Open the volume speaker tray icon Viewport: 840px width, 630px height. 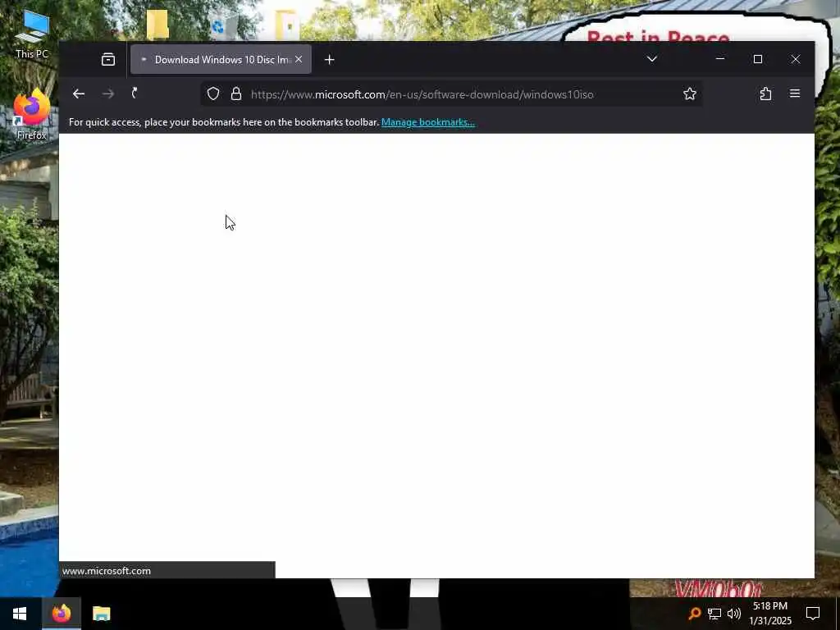pos(734,613)
